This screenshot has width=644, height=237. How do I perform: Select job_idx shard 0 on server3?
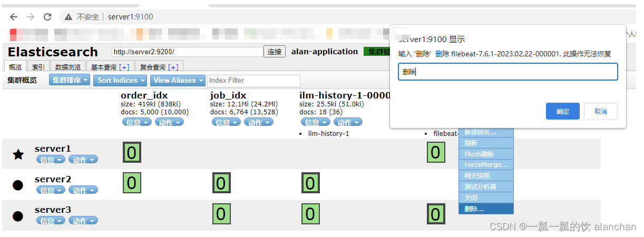click(221, 214)
